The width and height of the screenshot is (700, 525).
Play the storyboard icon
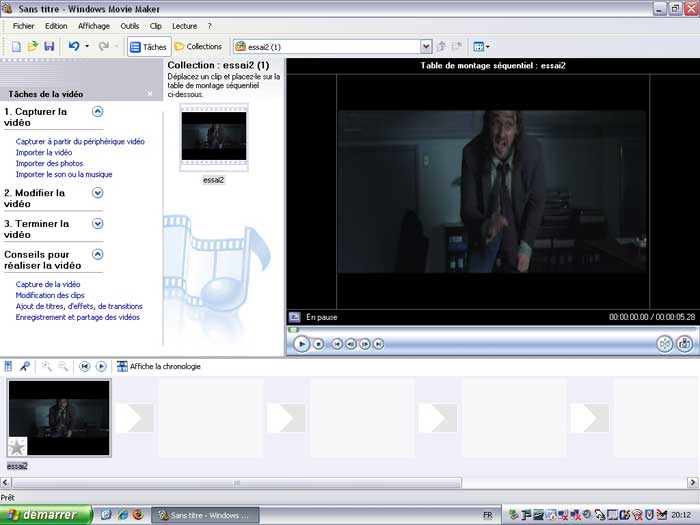coord(101,367)
